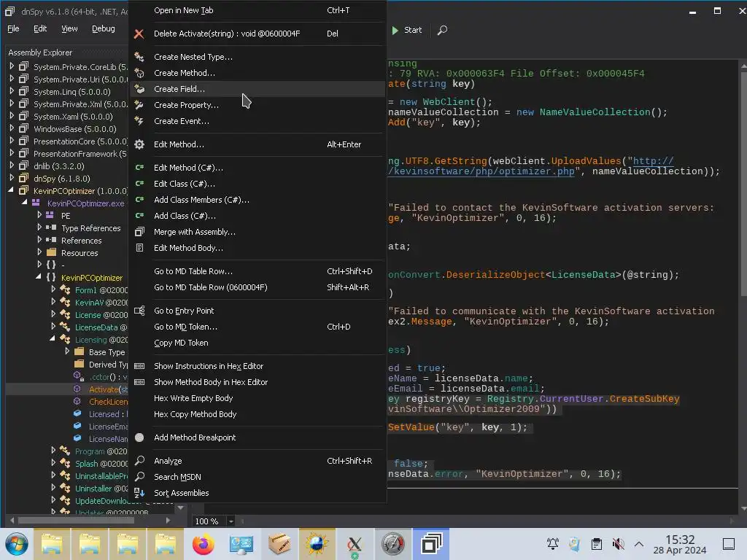Click the Go to Entry Point icon
Screen dimensions: 747x560
139,311
